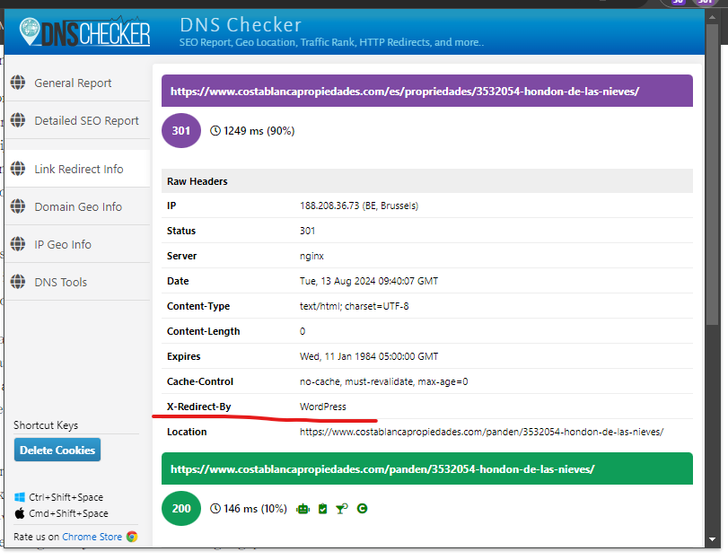Open the Chrome Store rating link
This screenshot has width=728, height=560.
tap(92, 537)
